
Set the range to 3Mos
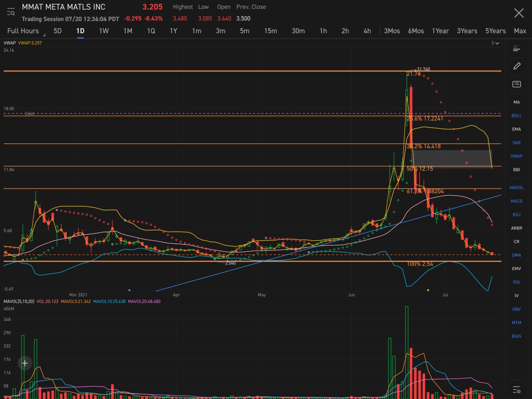coord(392,31)
